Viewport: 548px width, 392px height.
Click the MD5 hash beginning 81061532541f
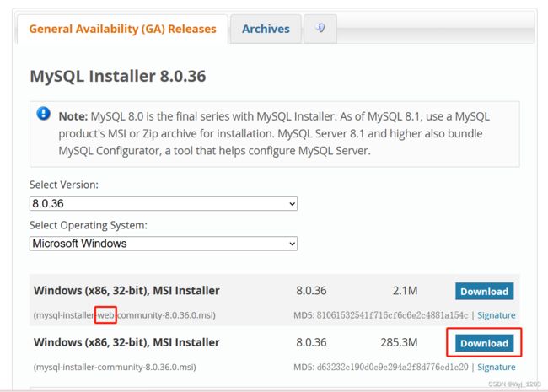[x=392, y=315]
